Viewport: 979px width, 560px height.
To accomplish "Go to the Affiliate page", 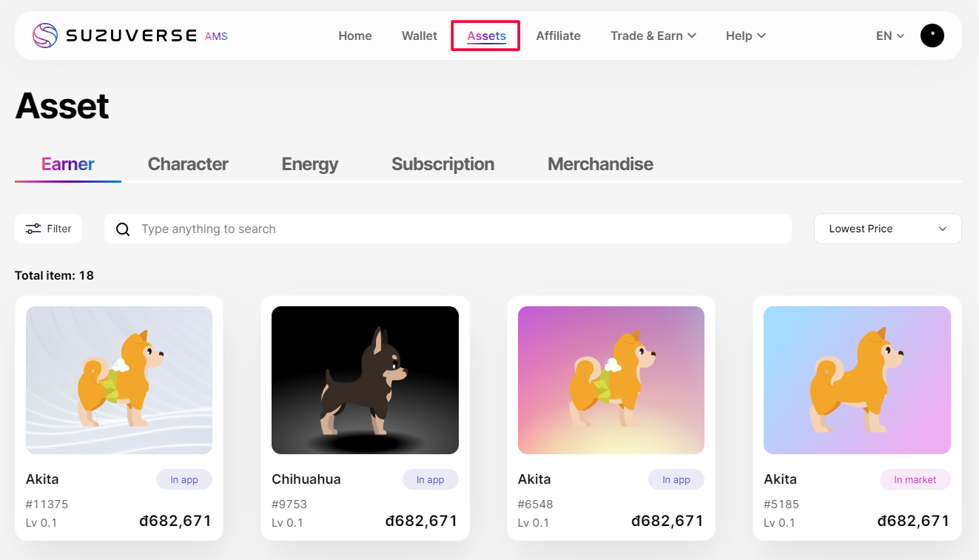I will click(558, 35).
